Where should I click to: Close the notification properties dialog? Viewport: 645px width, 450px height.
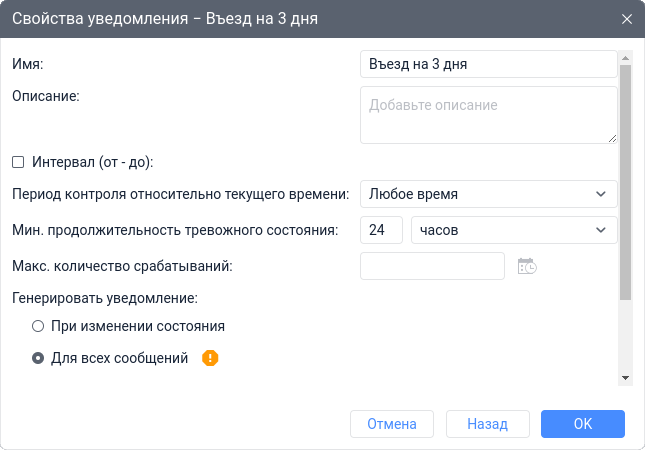(627, 19)
